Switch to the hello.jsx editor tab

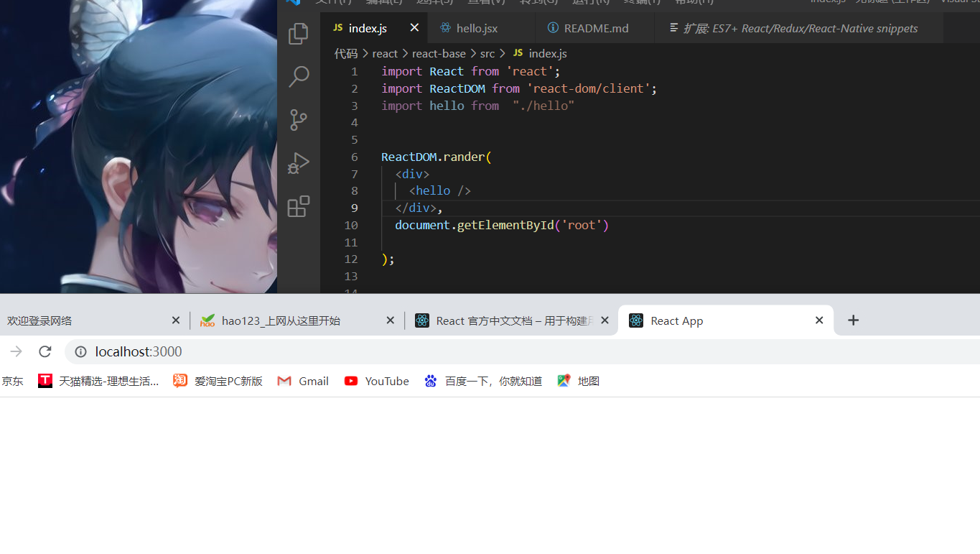481,28
